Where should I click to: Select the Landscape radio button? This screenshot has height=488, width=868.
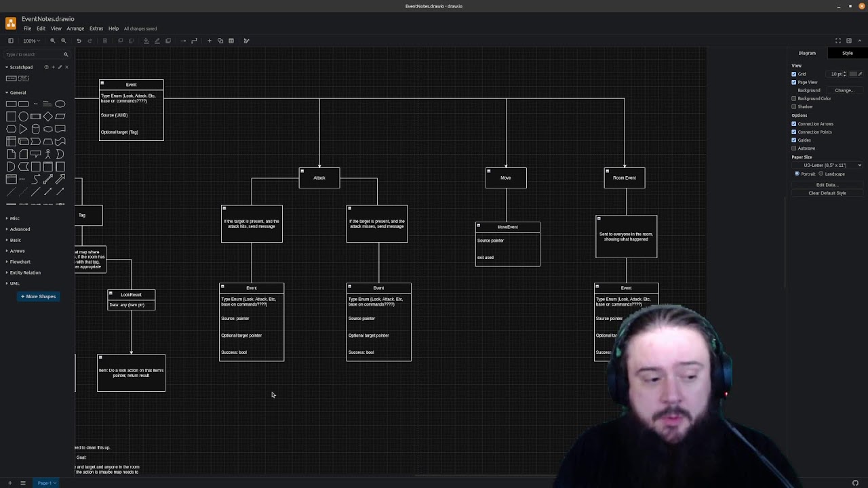[x=821, y=174]
